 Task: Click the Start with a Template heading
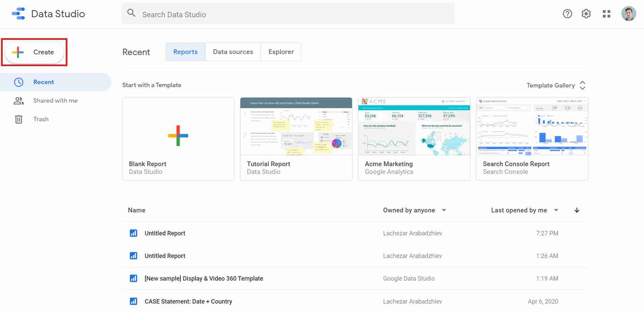(x=152, y=85)
